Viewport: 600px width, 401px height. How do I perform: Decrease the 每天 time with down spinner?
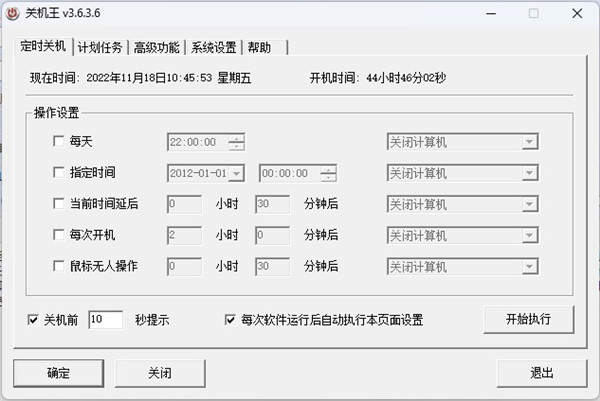[x=236, y=147]
